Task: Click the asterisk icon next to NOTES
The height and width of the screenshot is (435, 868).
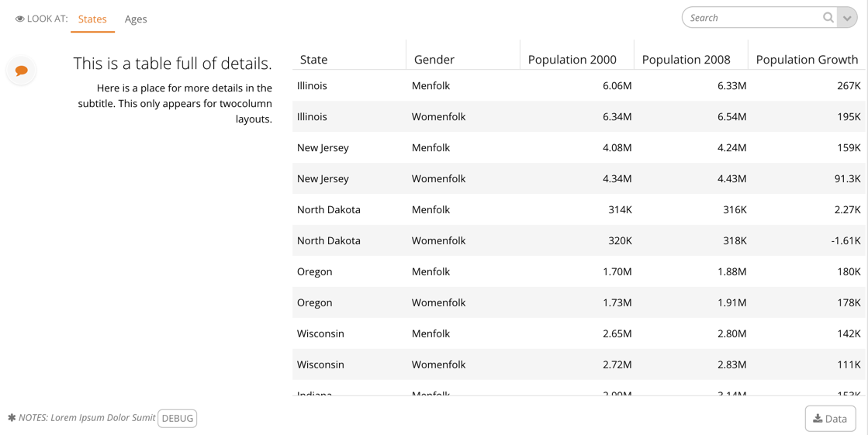Action: (12, 417)
